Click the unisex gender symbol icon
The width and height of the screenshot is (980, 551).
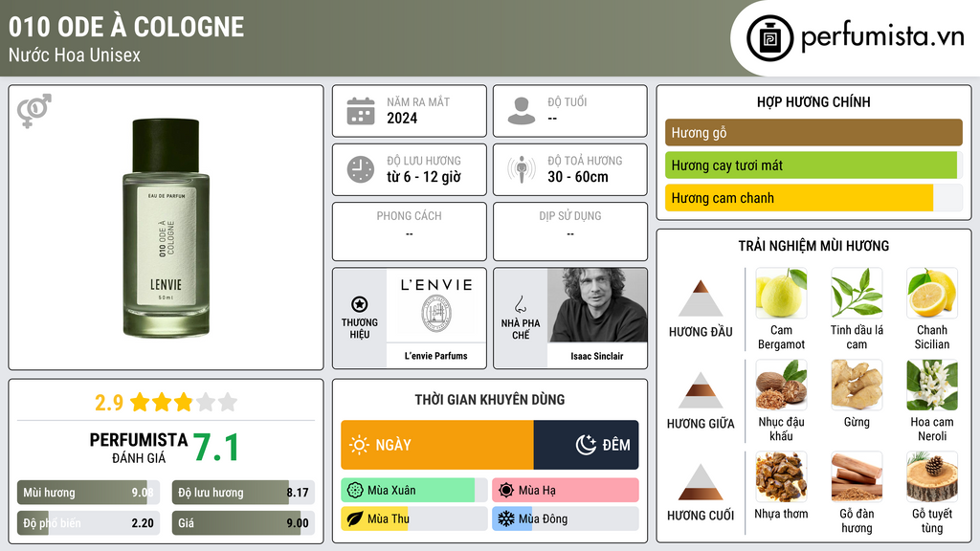pos(34,111)
